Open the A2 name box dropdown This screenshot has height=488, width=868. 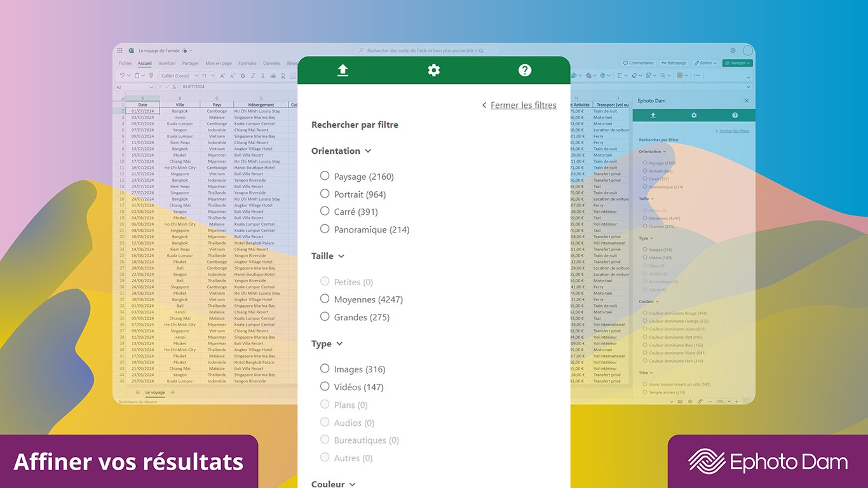151,86
